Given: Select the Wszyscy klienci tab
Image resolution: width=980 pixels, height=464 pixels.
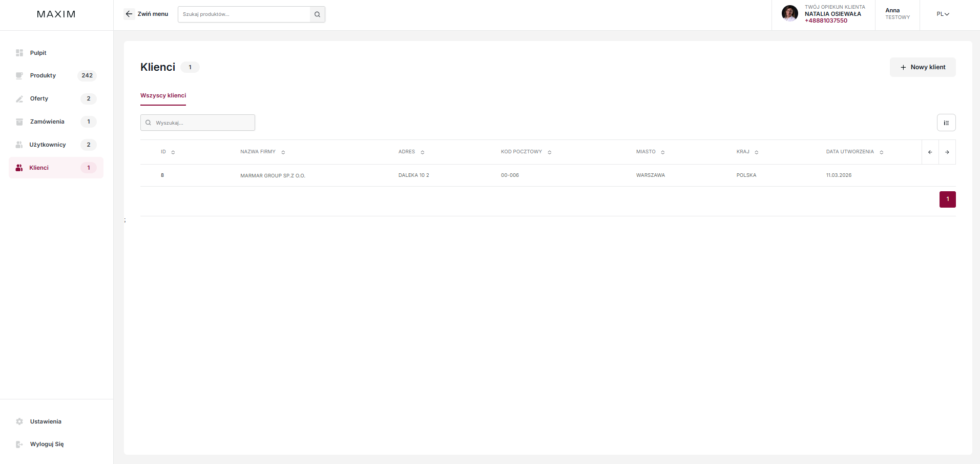Looking at the screenshot, I should coord(163,95).
